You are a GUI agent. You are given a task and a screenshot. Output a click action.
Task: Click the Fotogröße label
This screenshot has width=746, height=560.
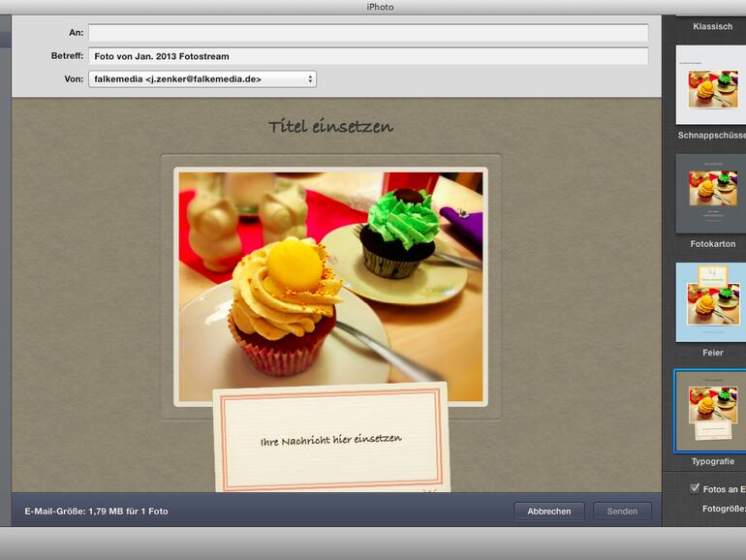pyautogui.click(x=724, y=509)
